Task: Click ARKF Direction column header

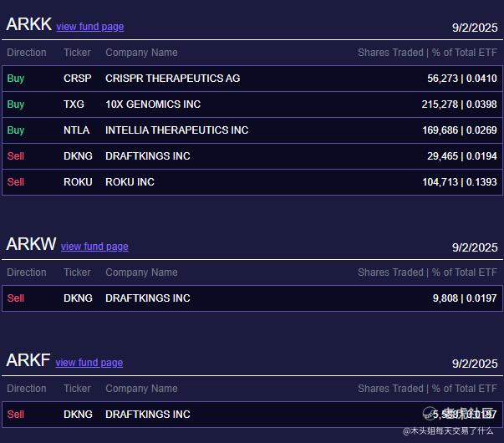Action: pos(27,389)
